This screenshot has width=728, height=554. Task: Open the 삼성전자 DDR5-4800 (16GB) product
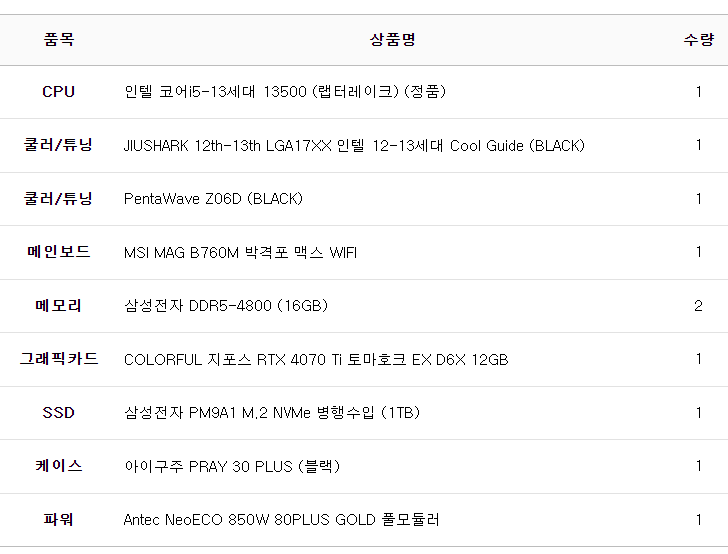[226, 306]
